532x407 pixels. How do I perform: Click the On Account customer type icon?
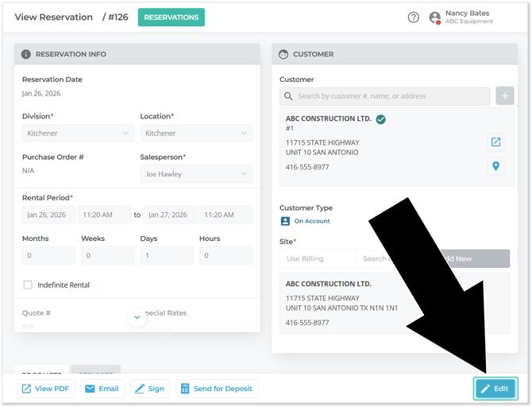pyautogui.click(x=285, y=221)
